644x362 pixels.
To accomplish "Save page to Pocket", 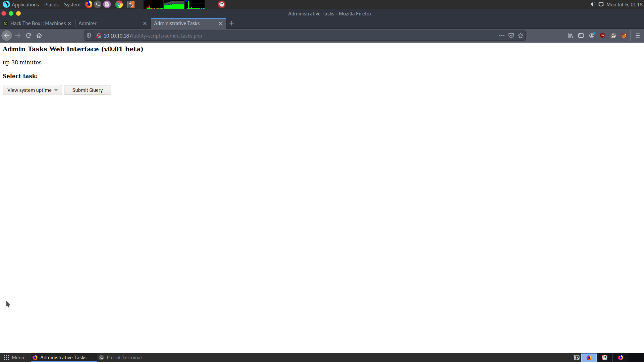I will tap(511, 36).
